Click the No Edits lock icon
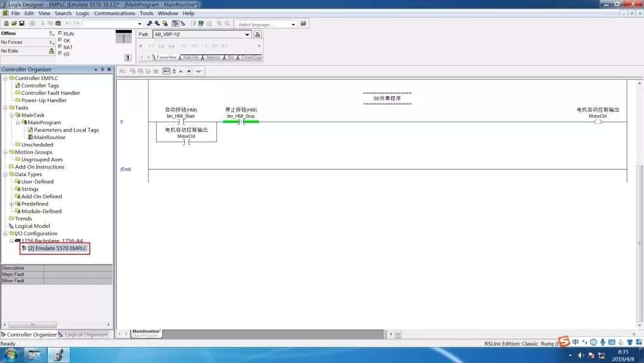Screen dimensions: 644x363 tap(51, 51)
